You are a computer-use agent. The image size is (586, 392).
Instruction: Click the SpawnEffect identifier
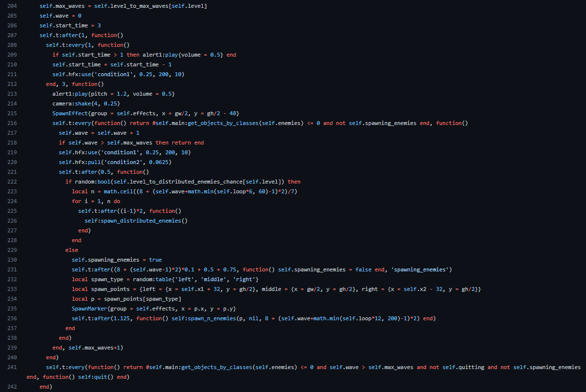(x=70, y=113)
